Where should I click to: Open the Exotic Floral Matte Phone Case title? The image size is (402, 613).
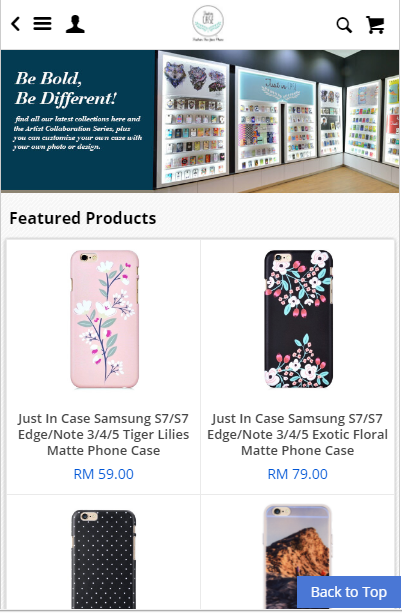point(298,434)
